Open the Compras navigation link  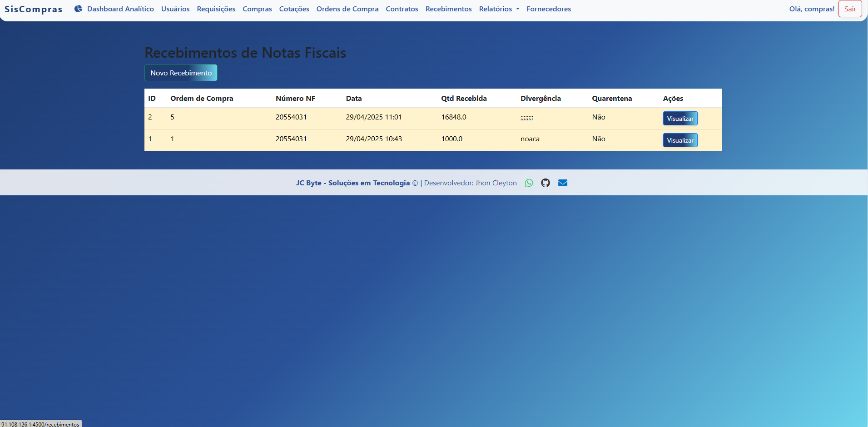point(257,9)
